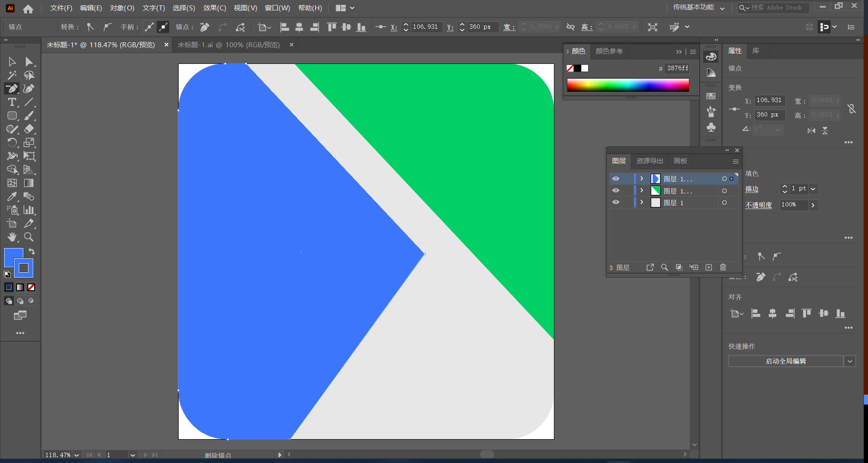Select the Eyedropper tool
The height and width of the screenshot is (463, 868).
[12, 197]
